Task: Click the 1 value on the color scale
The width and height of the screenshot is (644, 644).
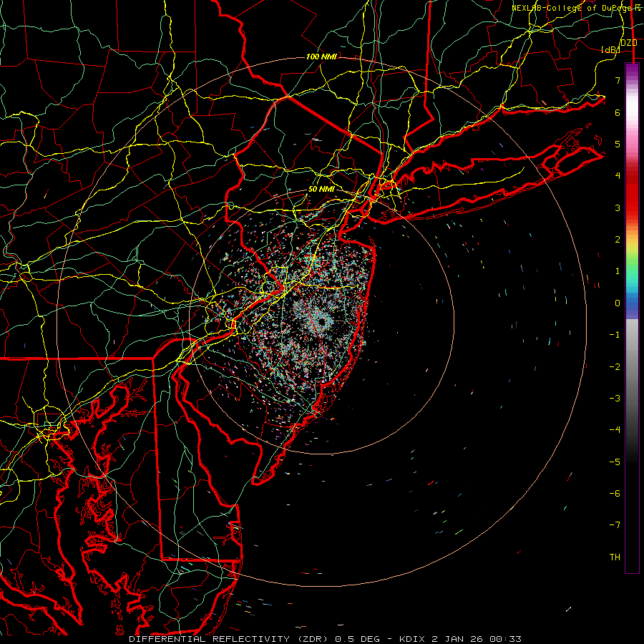Action: pos(618,271)
